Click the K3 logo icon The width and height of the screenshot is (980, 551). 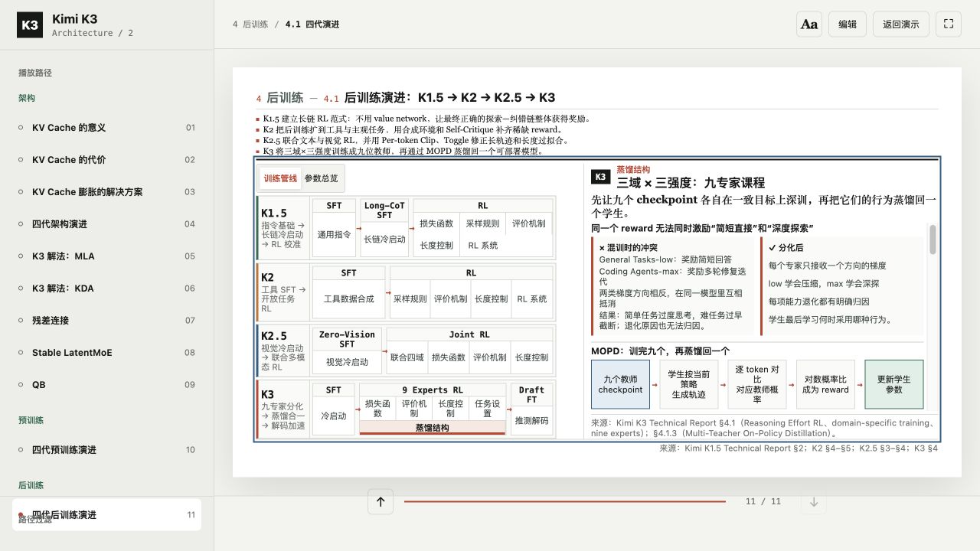[x=30, y=24]
